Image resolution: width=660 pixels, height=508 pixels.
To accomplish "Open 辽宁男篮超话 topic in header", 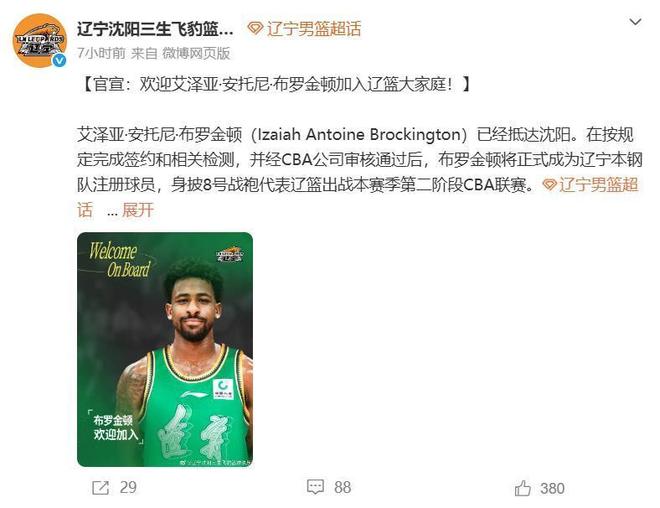I will click(314, 29).
